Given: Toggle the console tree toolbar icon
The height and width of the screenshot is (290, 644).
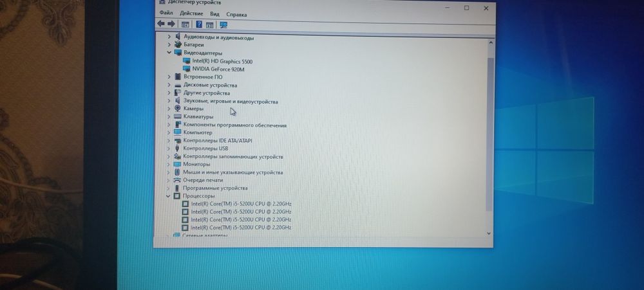Looking at the screenshot, I should [185, 24].
